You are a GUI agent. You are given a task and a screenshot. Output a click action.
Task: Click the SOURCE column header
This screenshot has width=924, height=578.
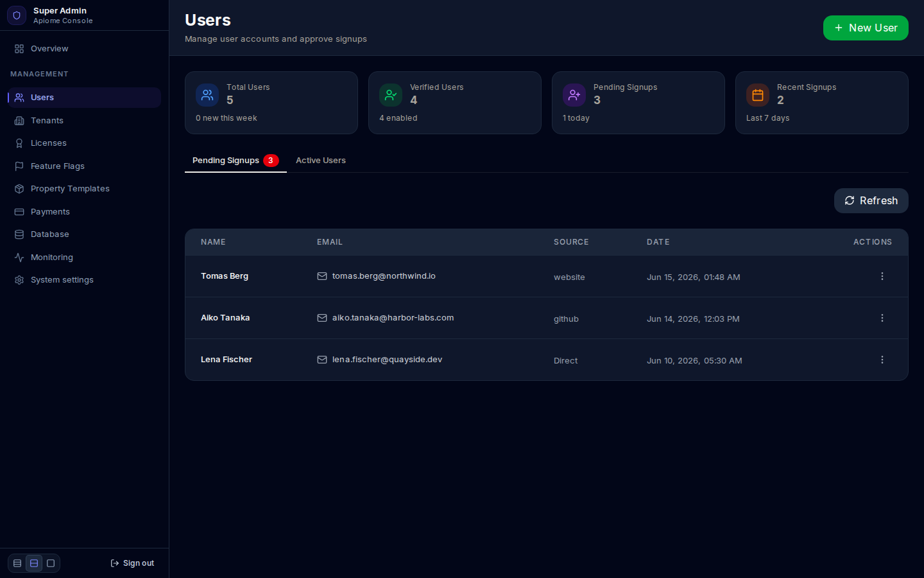point(571,242)
